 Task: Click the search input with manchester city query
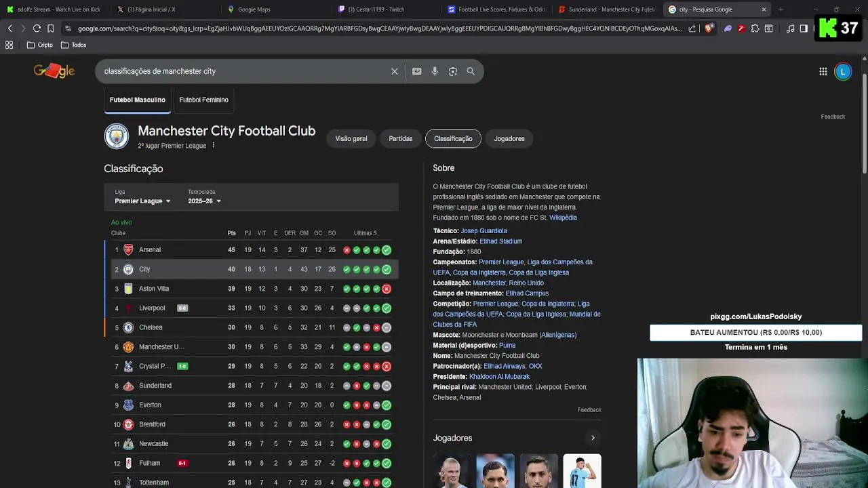tap(244, 71)
